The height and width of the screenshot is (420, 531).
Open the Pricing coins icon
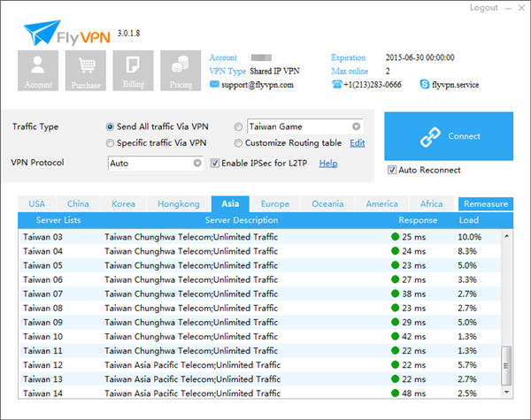pos(181,71)
